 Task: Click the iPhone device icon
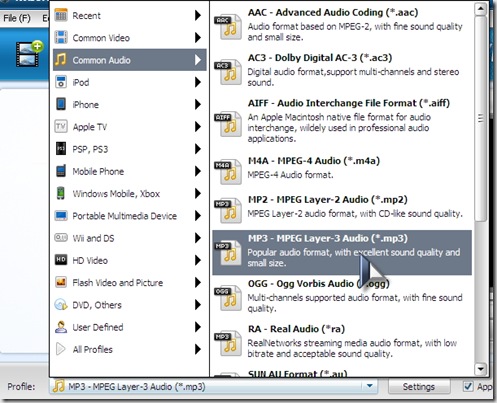[x=61, y=104]
